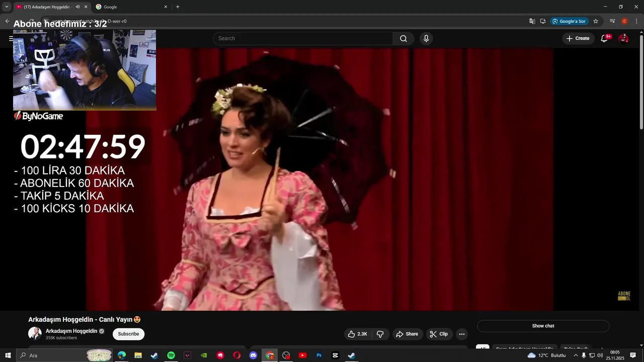Click the YouTube search magnifier button
Screen dimensions: 644x362
pos(404,39)
